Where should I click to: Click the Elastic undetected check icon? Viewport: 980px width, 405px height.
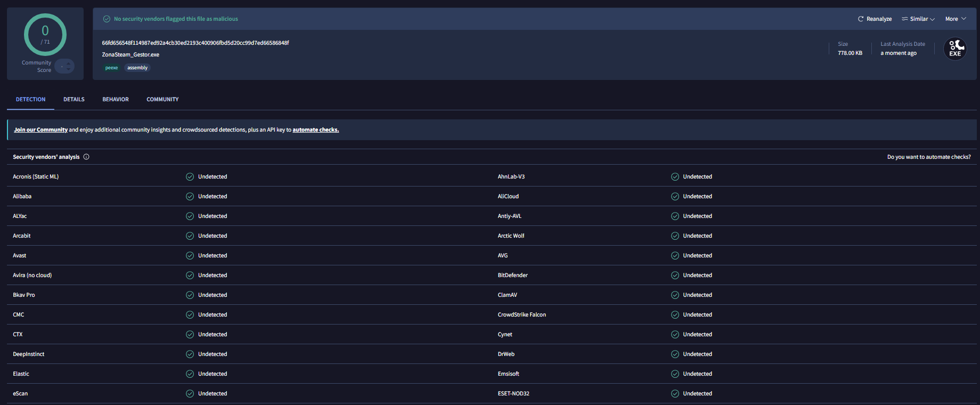coord(190,374)
